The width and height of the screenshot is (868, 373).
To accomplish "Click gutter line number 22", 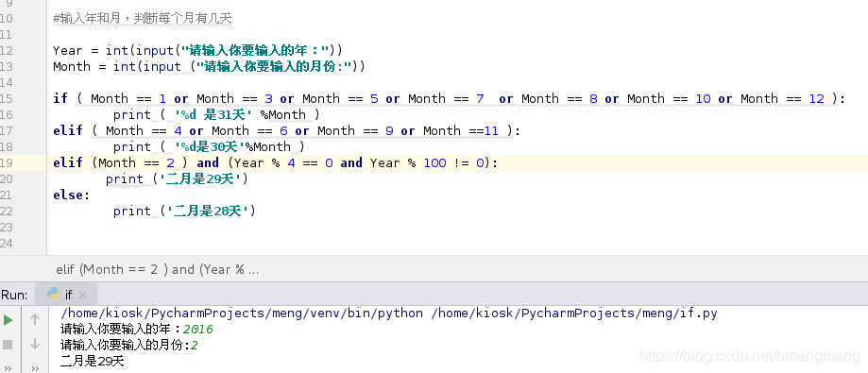I will [x=6, y=211].
